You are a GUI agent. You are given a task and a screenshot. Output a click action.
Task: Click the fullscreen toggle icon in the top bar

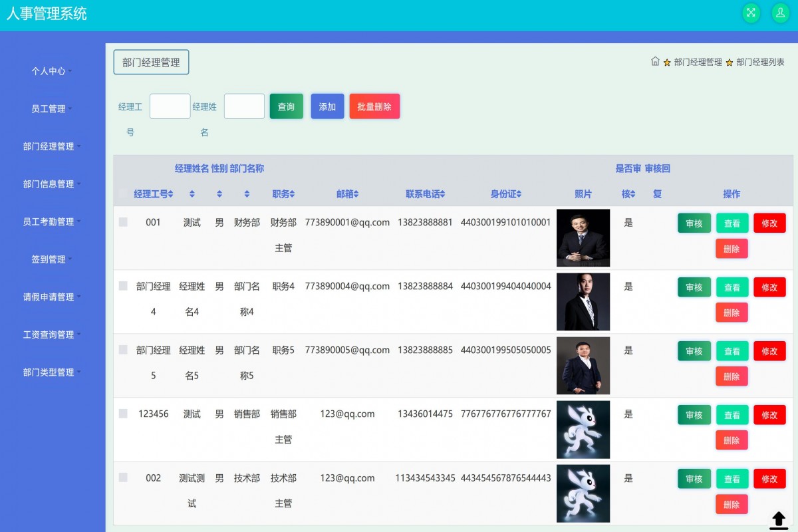pyautogui.click(x=750, y=13)
